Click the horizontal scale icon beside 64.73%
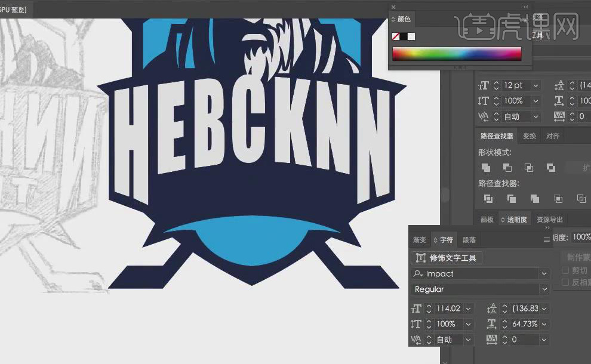This screenshot has width=591, height=364. coord(492,324)
